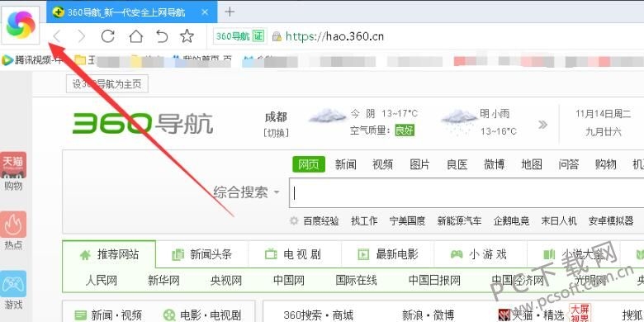Open 央视网 link

[x=226, y=281]
